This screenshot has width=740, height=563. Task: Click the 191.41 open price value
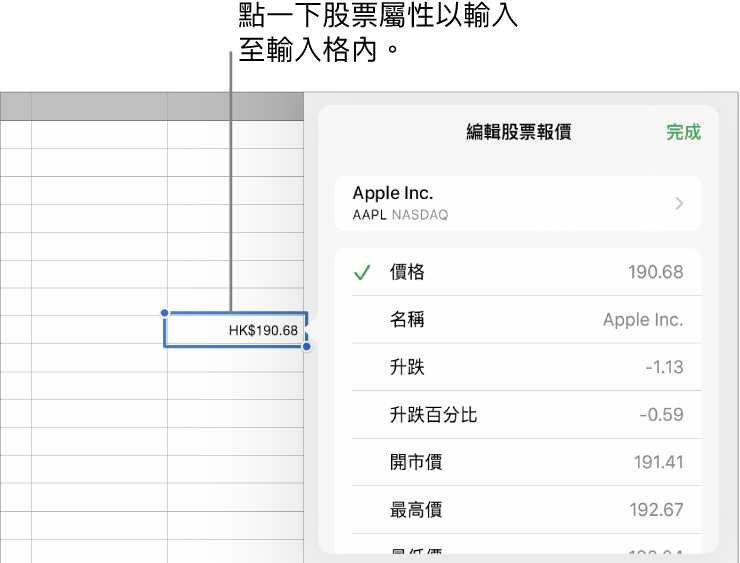point(658,462)
